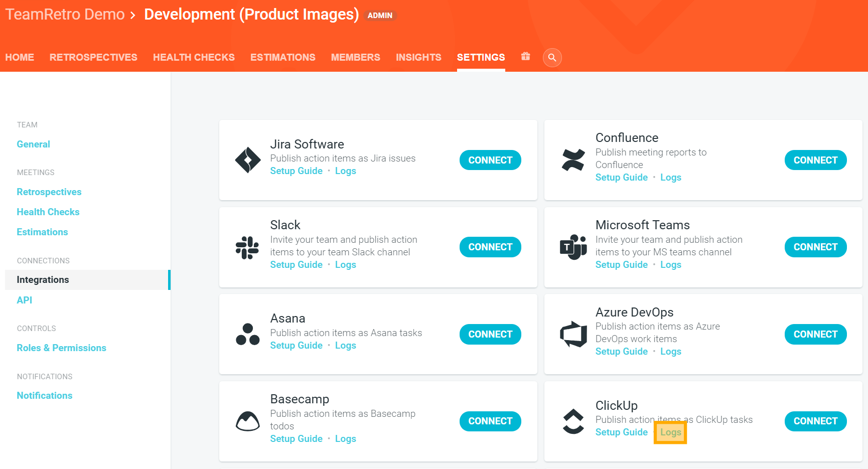Screen dimensions: 868x469
Task: Click the Slack card title
Action: pyautogui.click(x=285, y=225)
